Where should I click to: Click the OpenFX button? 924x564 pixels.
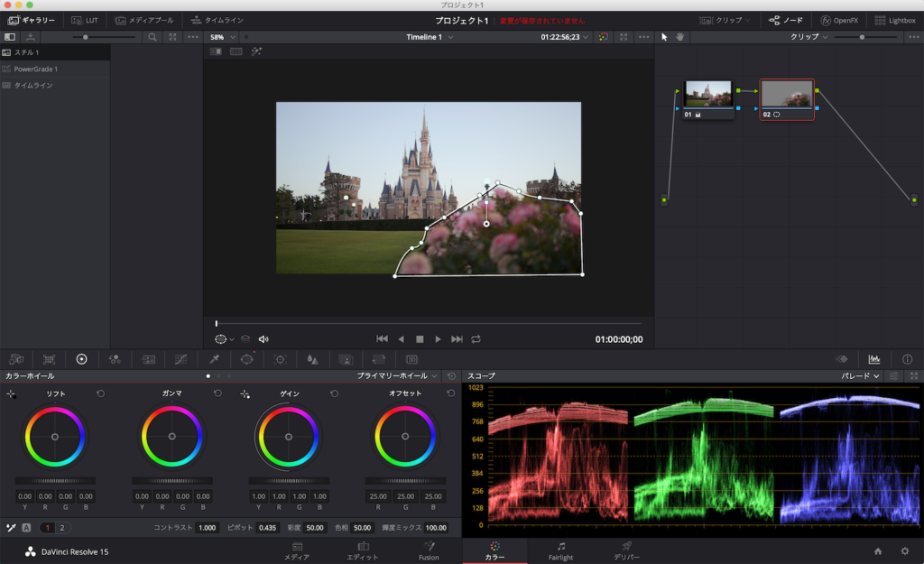[839, 20]
